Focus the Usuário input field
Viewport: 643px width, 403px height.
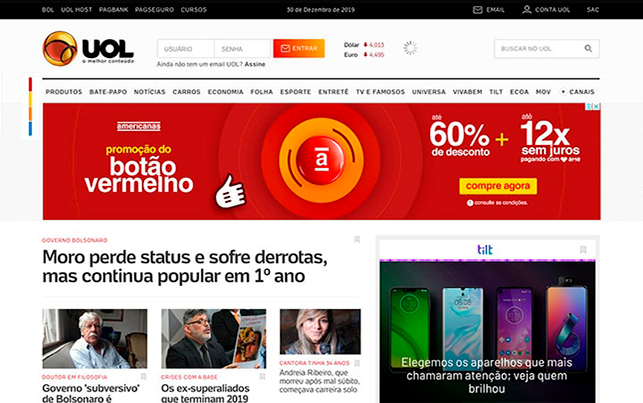[185, 49]
